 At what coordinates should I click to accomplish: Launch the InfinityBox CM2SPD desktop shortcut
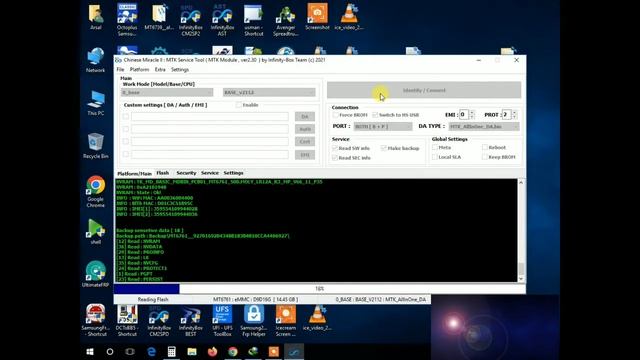pos(159,320)
